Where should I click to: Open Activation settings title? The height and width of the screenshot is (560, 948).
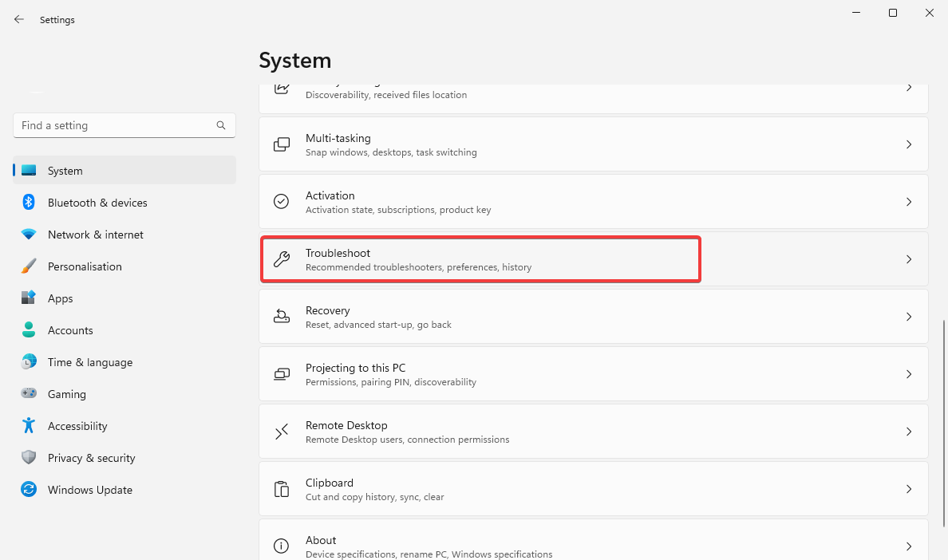330,195
